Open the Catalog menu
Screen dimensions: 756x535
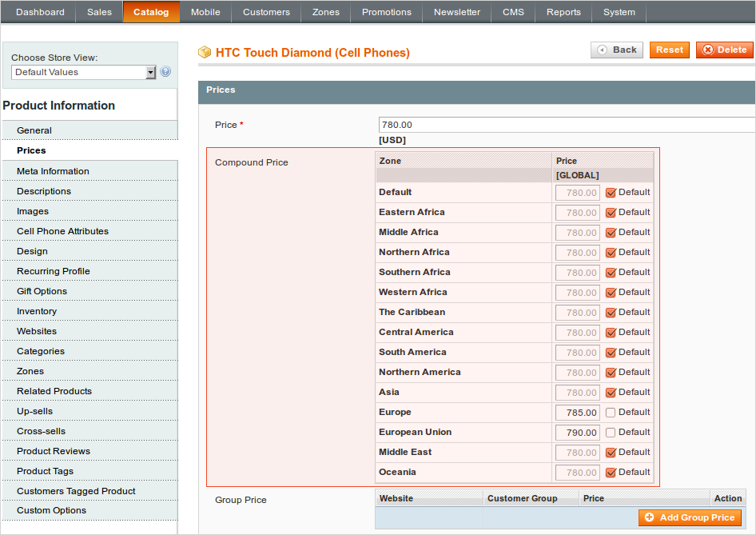click(x=151, y=12)
